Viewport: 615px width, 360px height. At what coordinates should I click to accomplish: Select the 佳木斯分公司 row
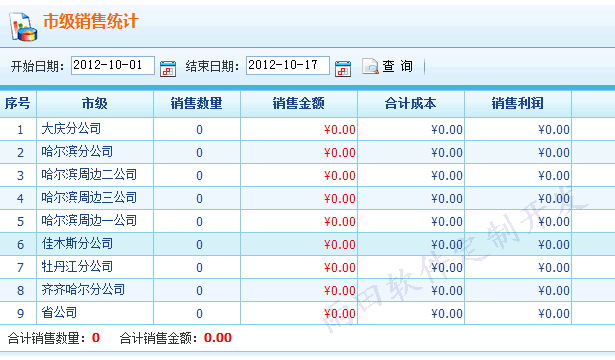pos(308,244)
